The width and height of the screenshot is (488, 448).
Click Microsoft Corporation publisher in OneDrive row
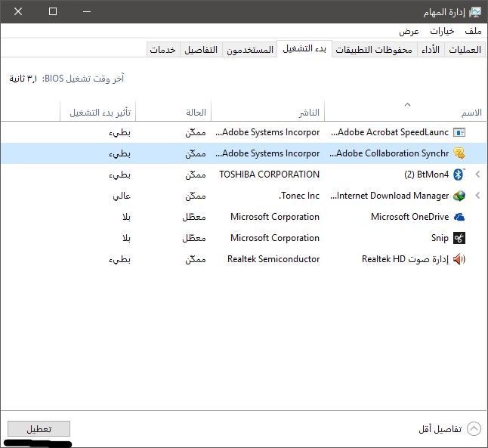pyautogui.click(x=275, y=217)
